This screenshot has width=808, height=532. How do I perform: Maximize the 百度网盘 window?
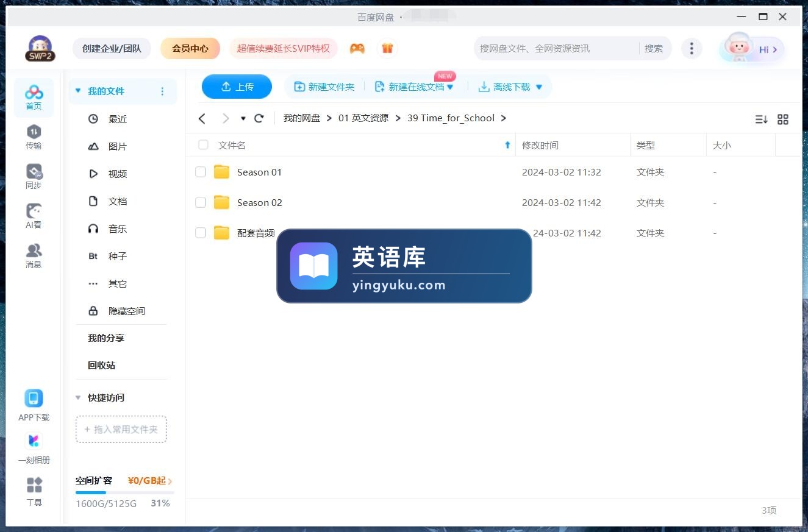763,16
